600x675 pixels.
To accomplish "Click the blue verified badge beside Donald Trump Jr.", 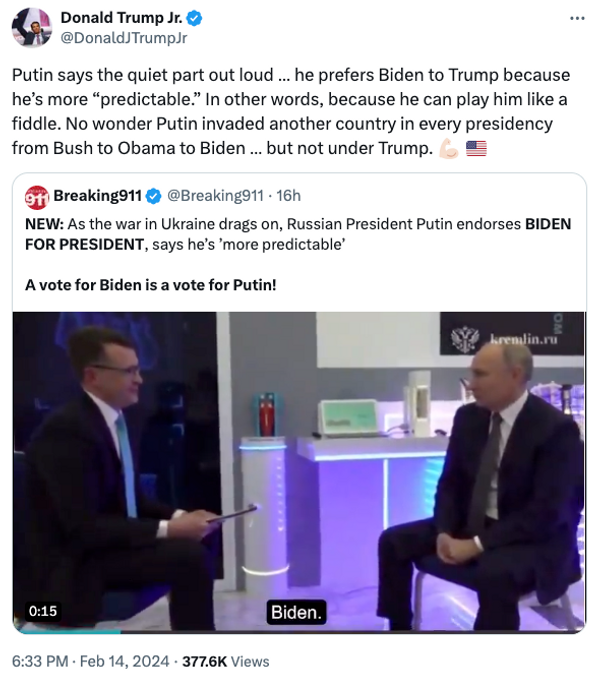I will 195,18.
